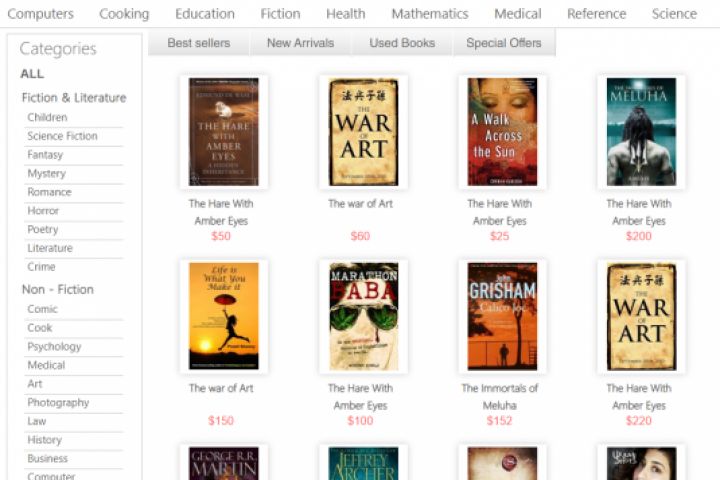Screen dimensions: 720x480
Task: Switch to the New Arrivals tab
Action: [301, 43]
